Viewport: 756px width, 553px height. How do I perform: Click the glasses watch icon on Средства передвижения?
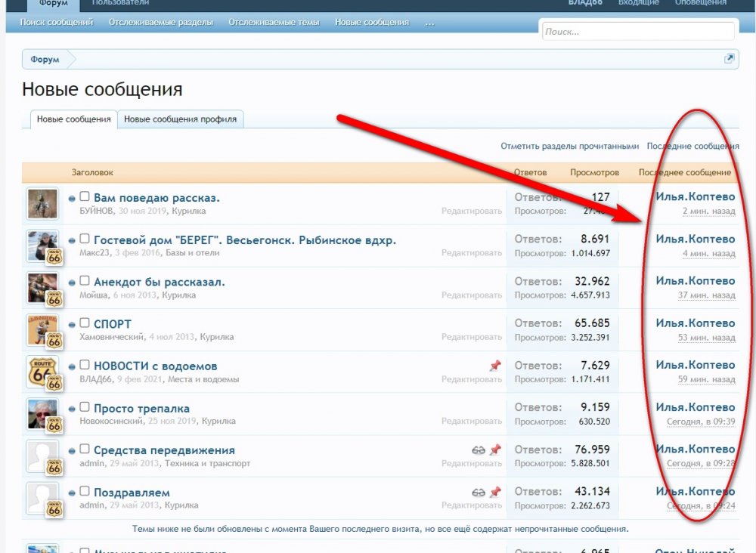coord(479,450)
